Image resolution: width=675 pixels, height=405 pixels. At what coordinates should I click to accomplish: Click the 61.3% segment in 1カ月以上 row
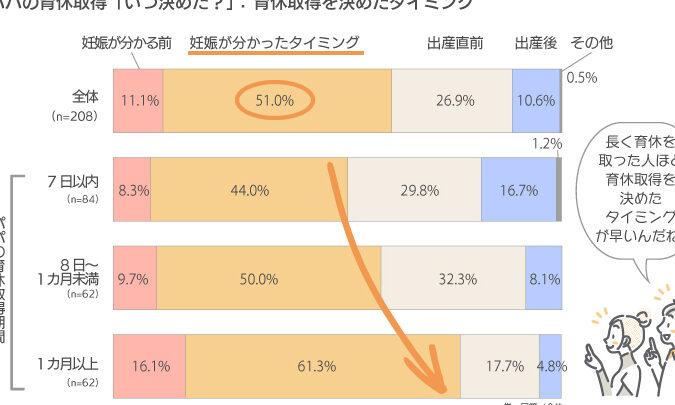click(x=323, y=366)
